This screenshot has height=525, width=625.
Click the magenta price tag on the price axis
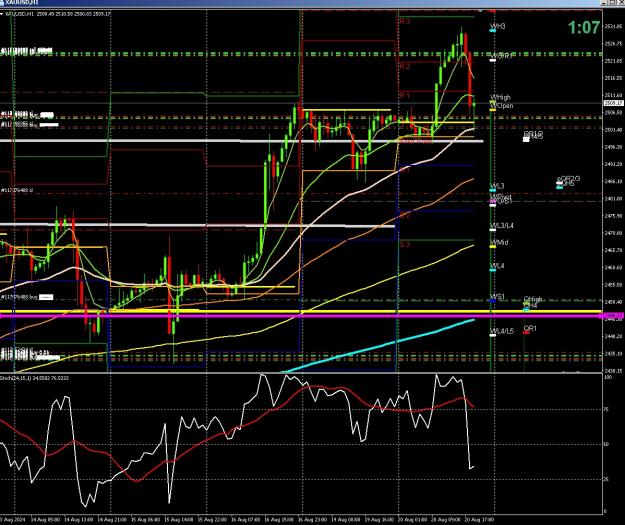tap(613, 316)
